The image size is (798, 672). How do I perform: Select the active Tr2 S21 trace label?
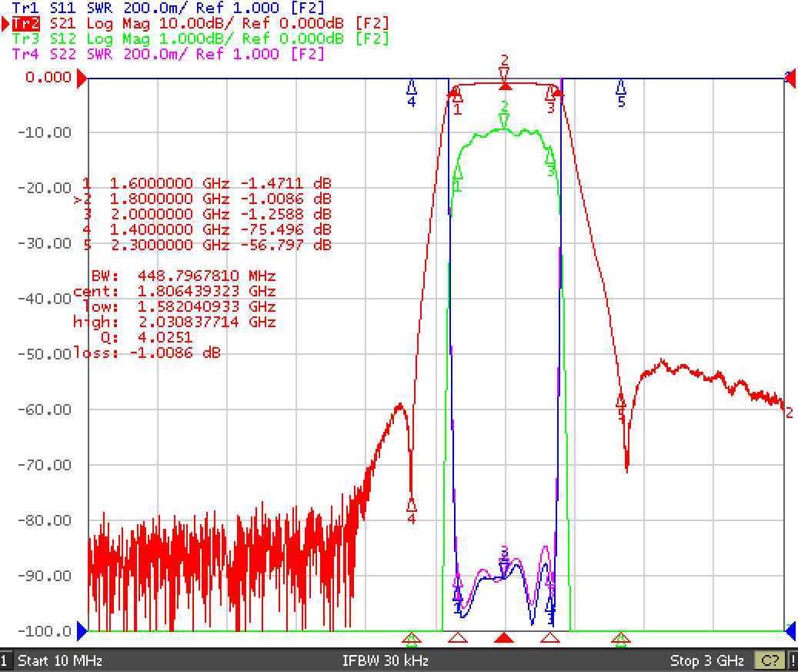200,23
